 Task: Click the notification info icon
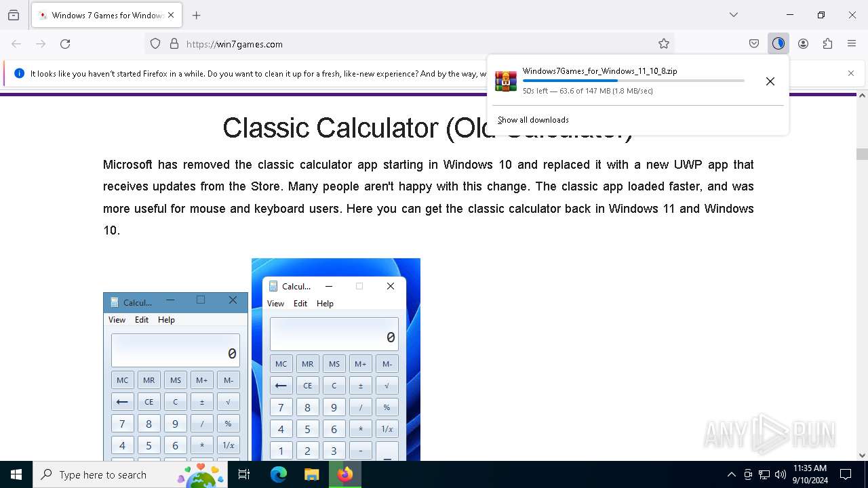click(x=19, y=73)
